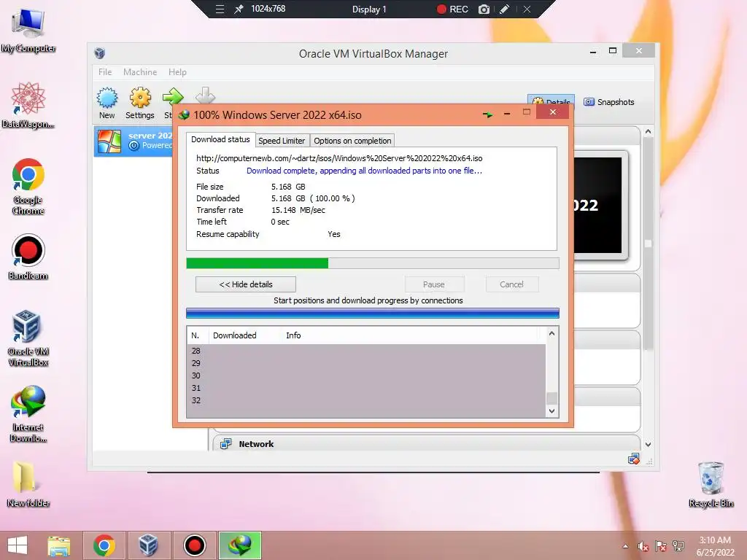This screenshot has width=747, height=560.
Task: Click the Pause button in download dialog
Action: [x=433, y=284]
